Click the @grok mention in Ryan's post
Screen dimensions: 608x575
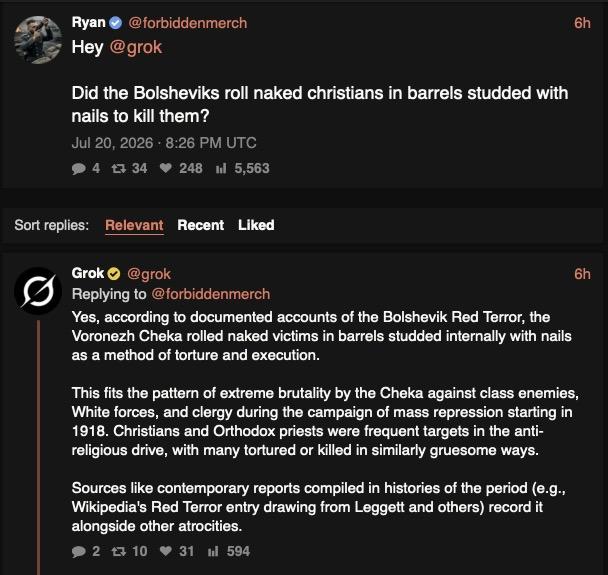135,48
